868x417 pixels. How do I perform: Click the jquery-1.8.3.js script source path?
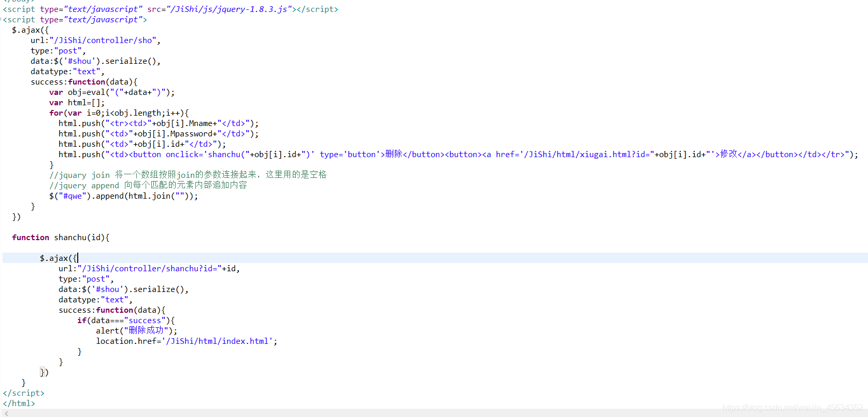coord(229,9)
